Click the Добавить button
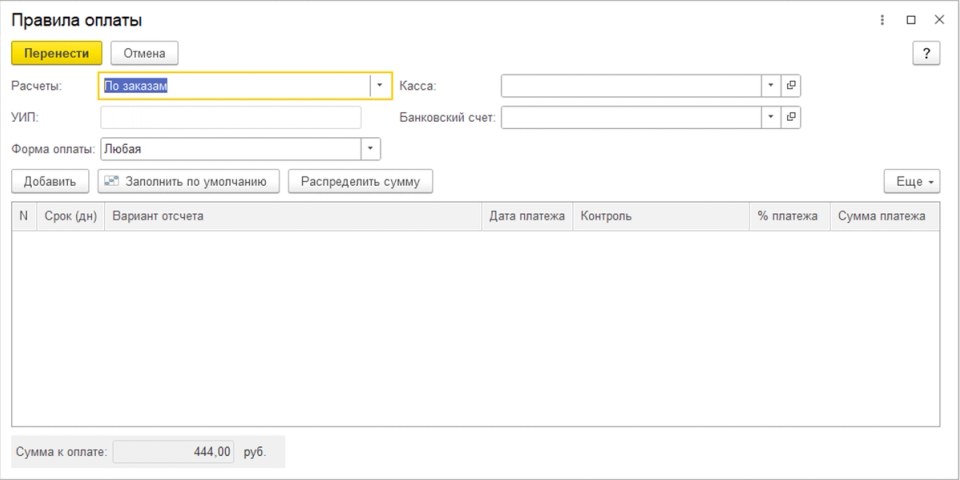This screenshot has width=960, height=480. pos(50,181)
